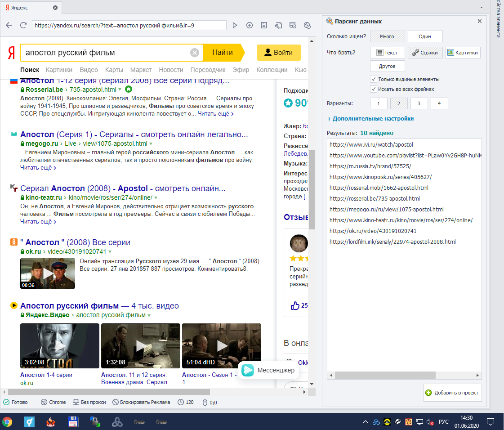This screenshot has width=504, height=430.
Task: Click the Войти login button
Action: pyautogui.click(x=279, y=53)
